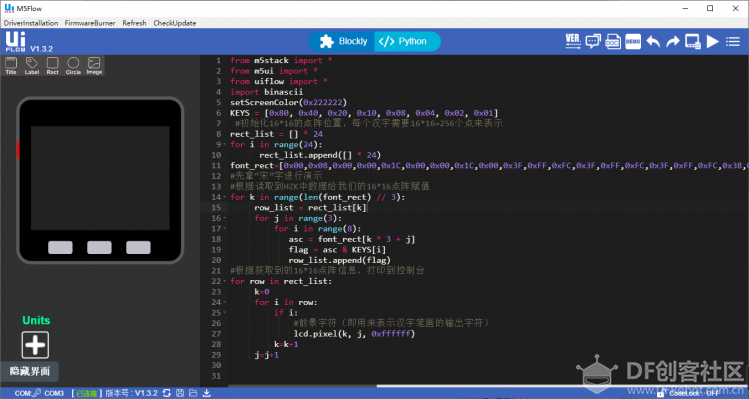Click the V1.3.2 version label near logo
This screenshot has width=749, height=399.
click(42, 49)
